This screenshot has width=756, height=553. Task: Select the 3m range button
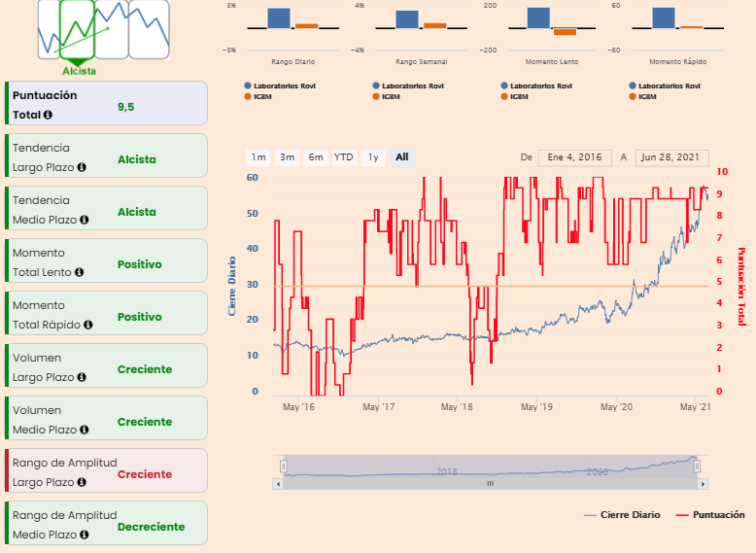pyautogui.click(x=288, y=157)
